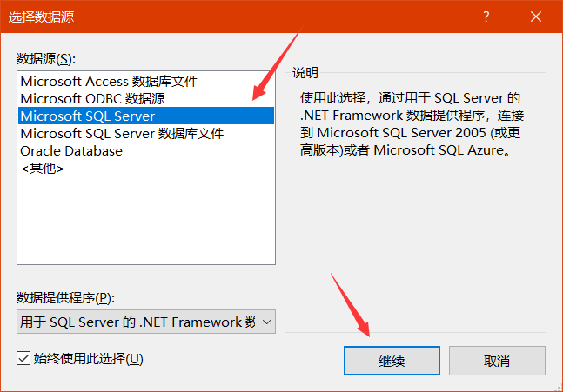
Task: Expand the data provider dropdown arrow
Action: tap(266, 322)
